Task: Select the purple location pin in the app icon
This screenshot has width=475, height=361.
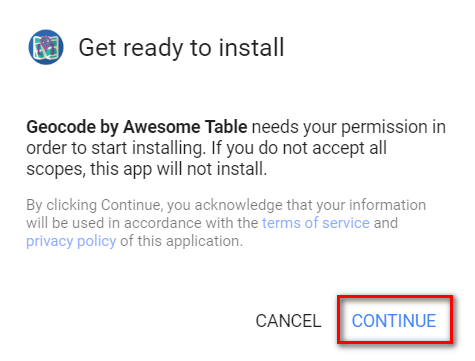Action: pos(46,44)
